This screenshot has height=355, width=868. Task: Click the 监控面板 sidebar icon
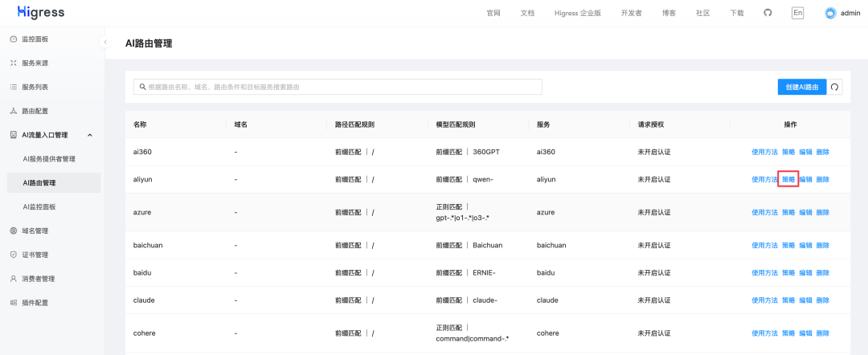click(14, 39)
